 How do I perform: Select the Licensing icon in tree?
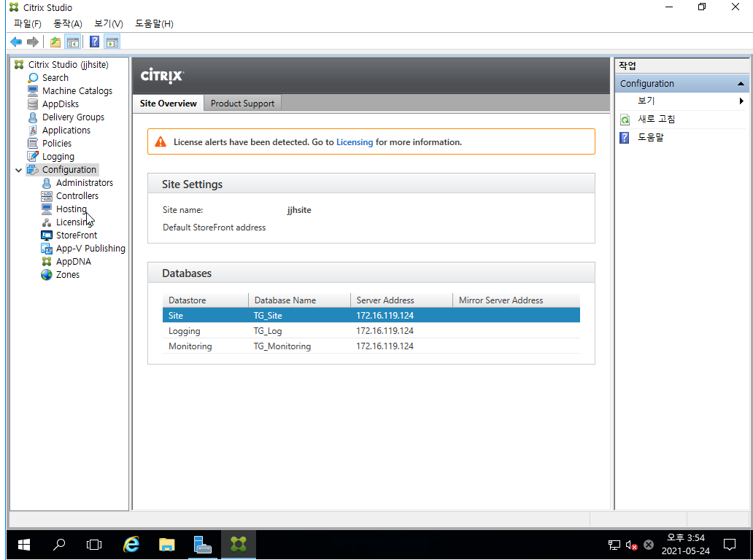coord(47,222)
